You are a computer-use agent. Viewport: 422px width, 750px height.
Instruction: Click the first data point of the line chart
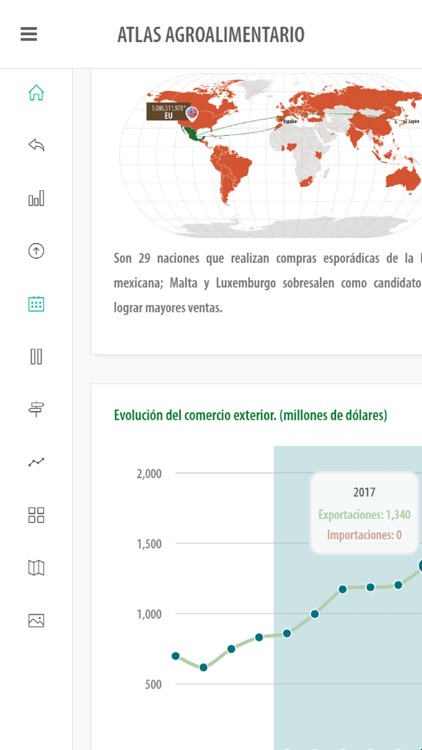coord(176,656)
